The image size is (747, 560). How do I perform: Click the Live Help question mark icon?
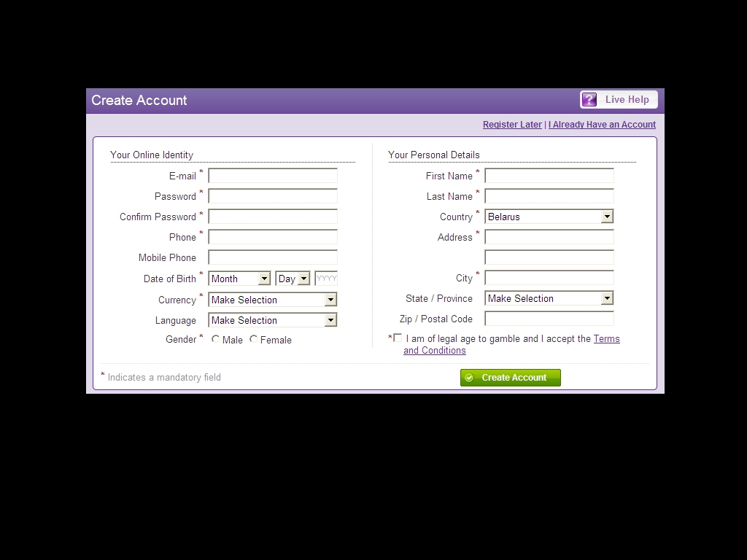[x=589, y=100]
